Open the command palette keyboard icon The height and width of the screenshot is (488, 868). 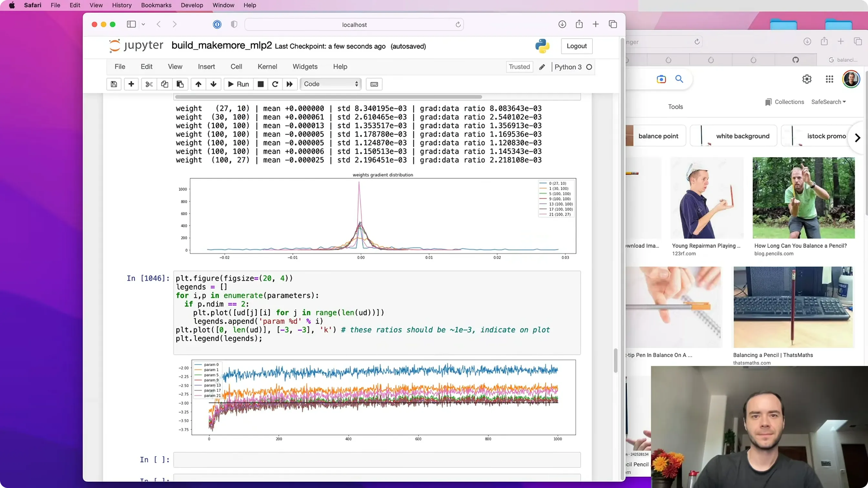tap(374, 84)
